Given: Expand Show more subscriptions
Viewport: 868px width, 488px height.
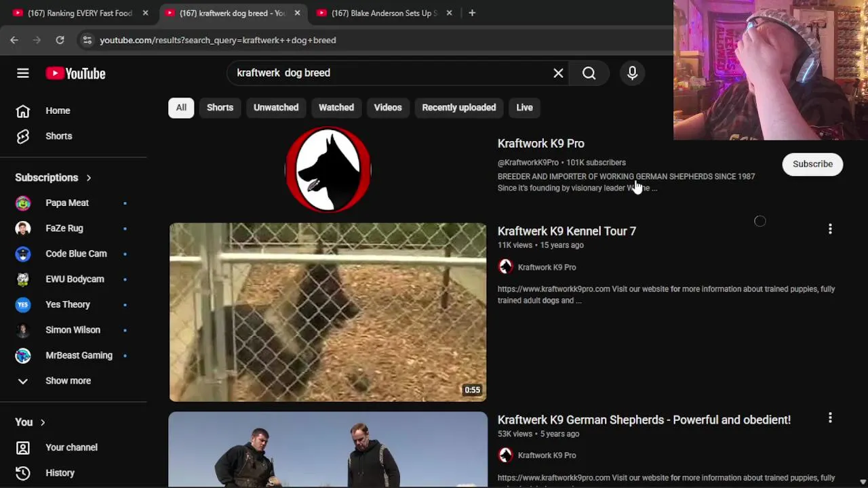Looking at the screenshot, I should pyautogui.click(x=73, y=381).
